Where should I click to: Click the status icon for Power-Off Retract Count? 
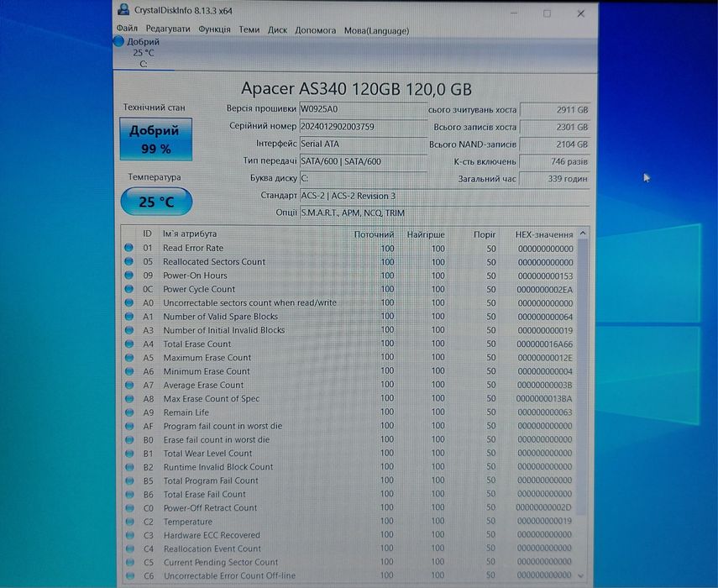[x=130, y=508]
